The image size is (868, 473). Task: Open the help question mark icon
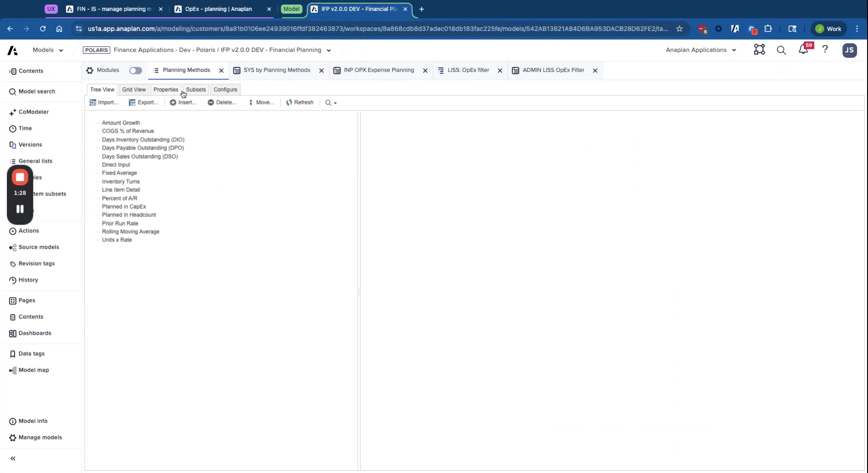point(825,50)
